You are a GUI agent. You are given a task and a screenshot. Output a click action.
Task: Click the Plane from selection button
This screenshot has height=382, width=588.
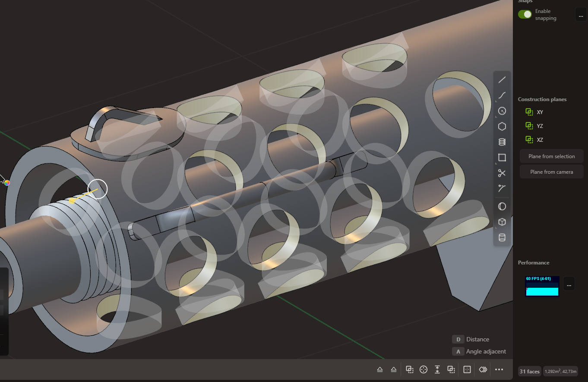tap(551, 156)
